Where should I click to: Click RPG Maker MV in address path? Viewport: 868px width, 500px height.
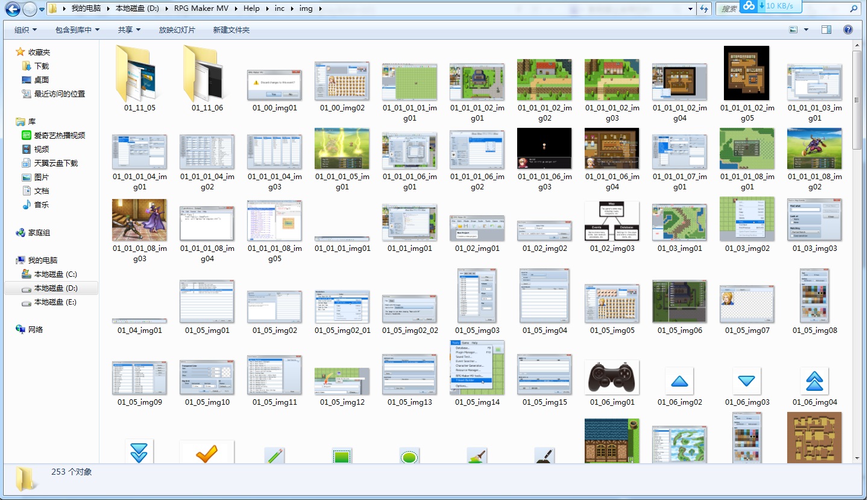(x=201, y=8)
